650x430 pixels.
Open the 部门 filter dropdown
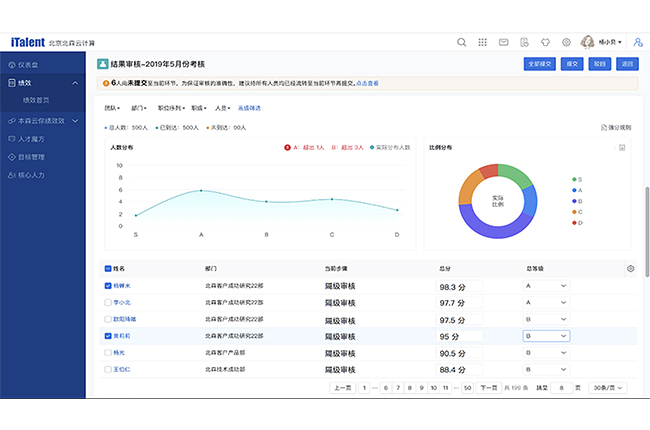pos(138,108)
